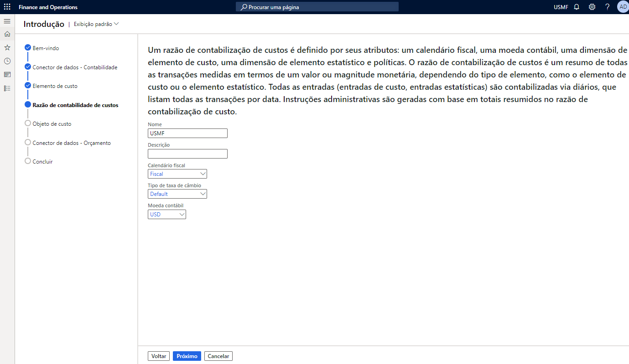
Task: Open notifications bell icon
Action: [x=577, y=7]
